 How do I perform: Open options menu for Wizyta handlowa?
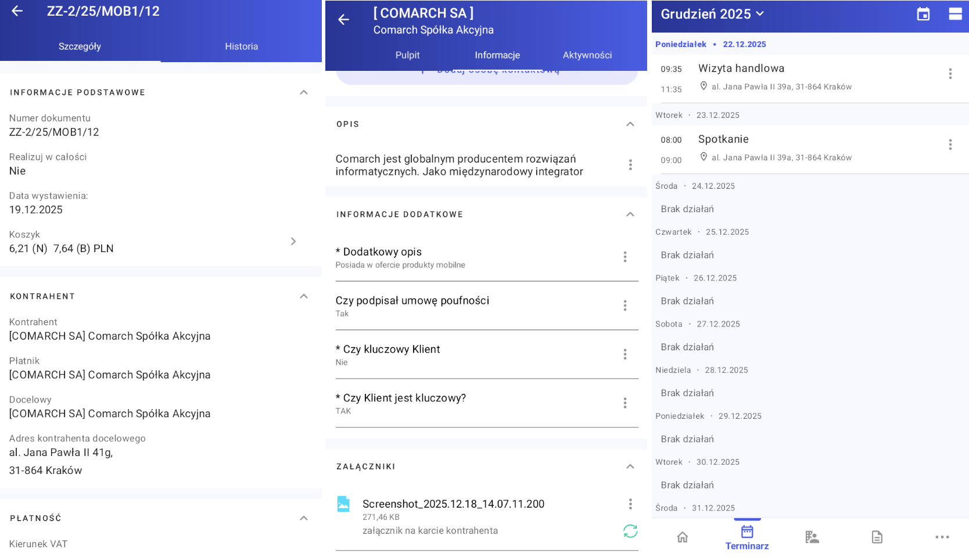(950, 74)
